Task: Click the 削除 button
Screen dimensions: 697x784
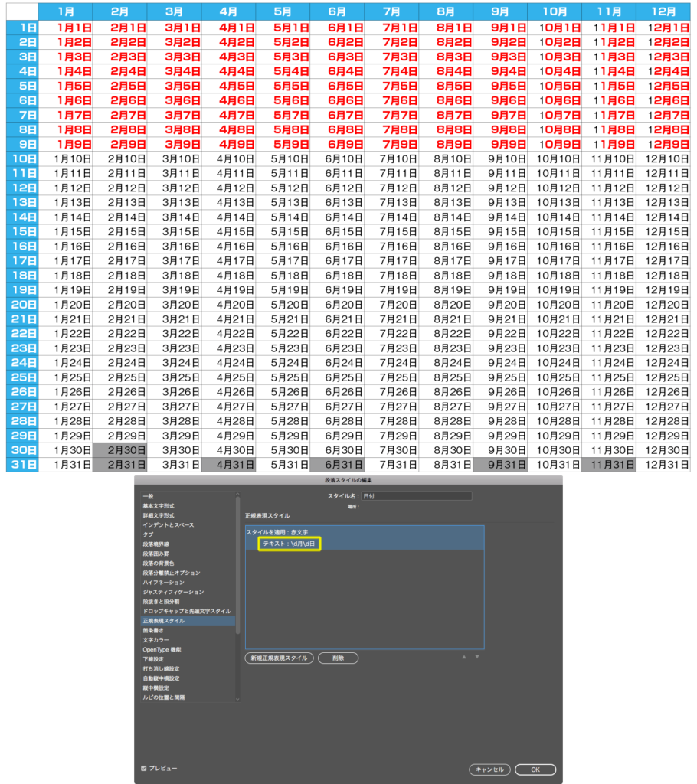Action: [x=339, y=658]
